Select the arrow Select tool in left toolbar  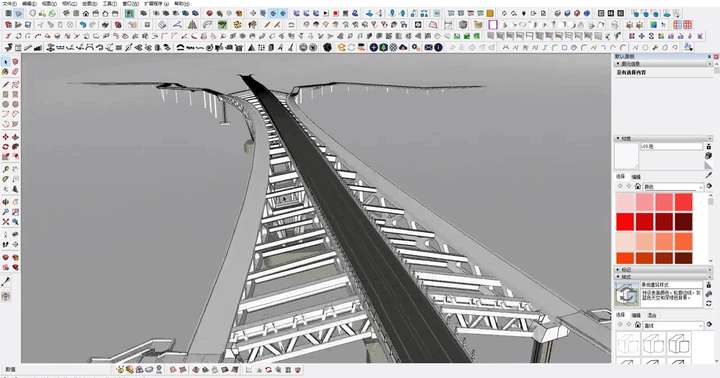6,62
